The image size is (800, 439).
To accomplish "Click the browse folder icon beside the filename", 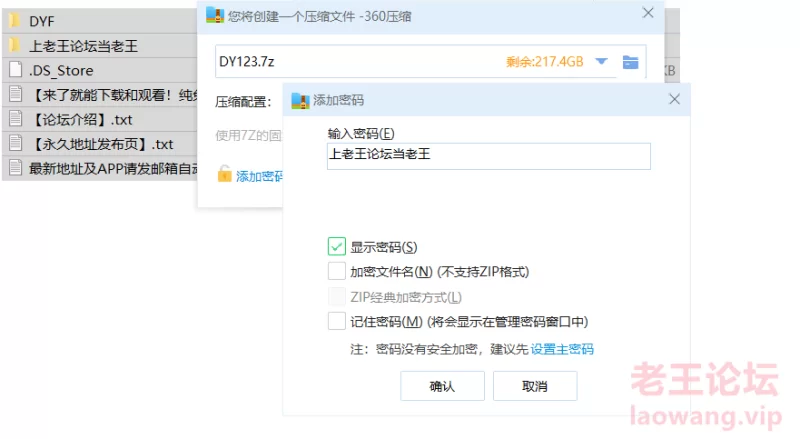I will pyautogui.click(x=630, y=62).
